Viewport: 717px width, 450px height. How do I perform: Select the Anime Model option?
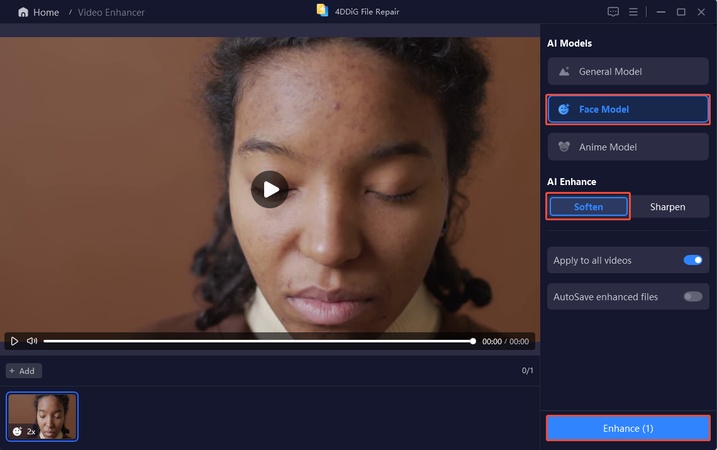point(628,147)
